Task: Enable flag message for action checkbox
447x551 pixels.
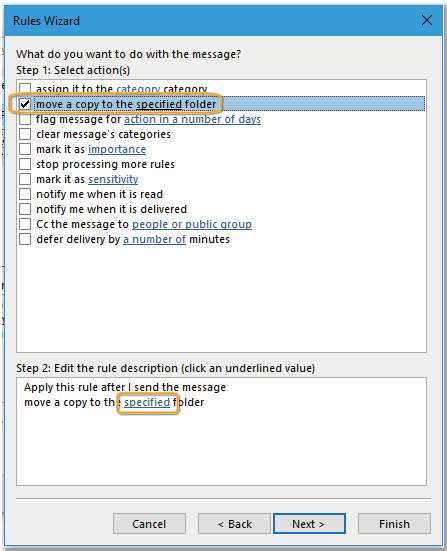Action: click(x=25, y=119)
